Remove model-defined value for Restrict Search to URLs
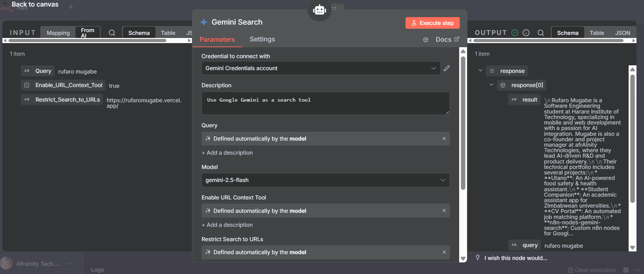 pyautogui.click(x=444, y=252)
